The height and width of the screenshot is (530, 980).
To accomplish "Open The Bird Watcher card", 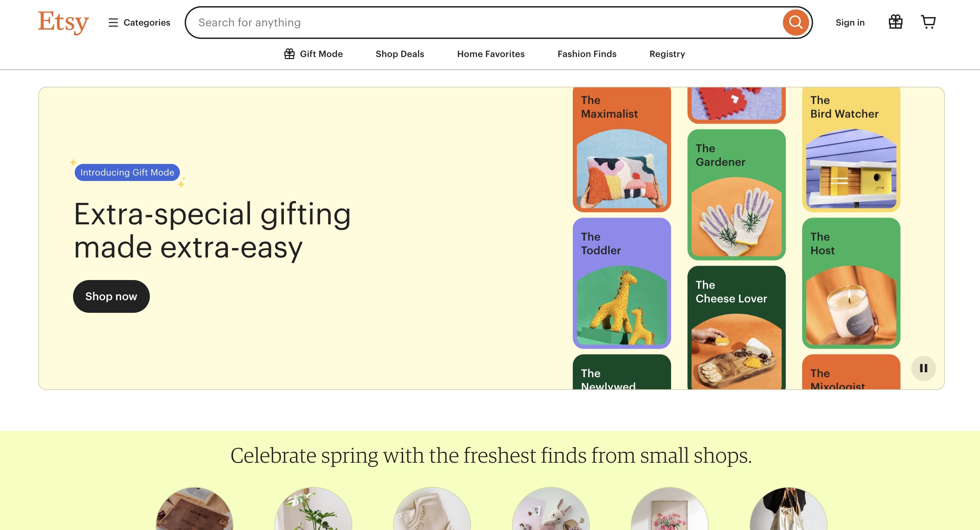I will click(851, 149).
